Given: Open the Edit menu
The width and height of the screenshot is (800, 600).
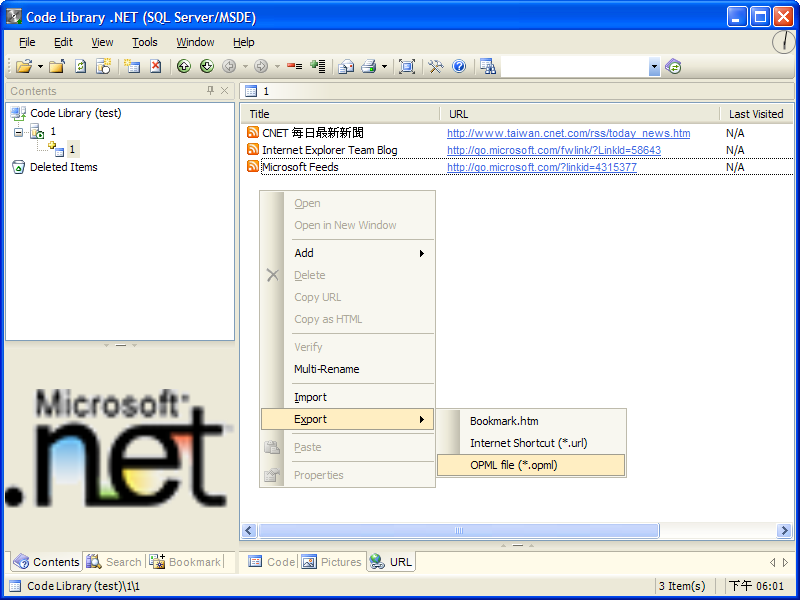Looking at the screenshot, I should click(x=63, y=42).
